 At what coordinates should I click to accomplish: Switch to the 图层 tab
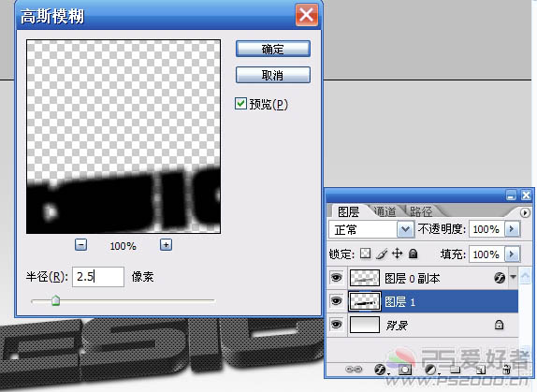[348, 211]
